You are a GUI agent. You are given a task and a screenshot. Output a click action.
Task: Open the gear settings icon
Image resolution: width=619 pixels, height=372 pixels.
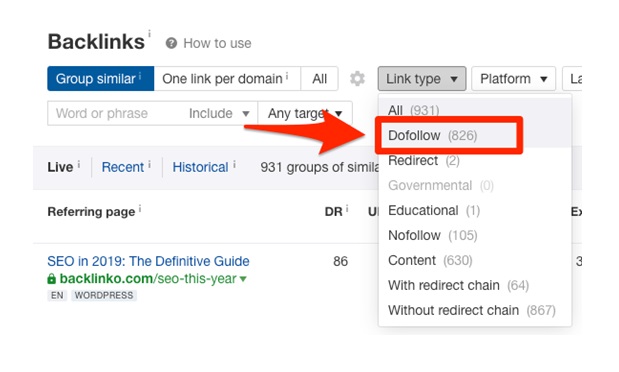coord(357,79)
